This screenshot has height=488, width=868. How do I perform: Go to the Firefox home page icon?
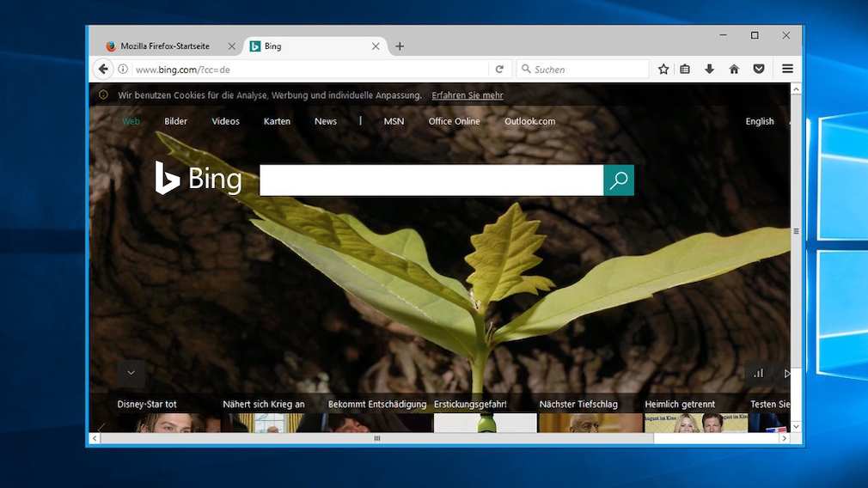click(734, 69)
